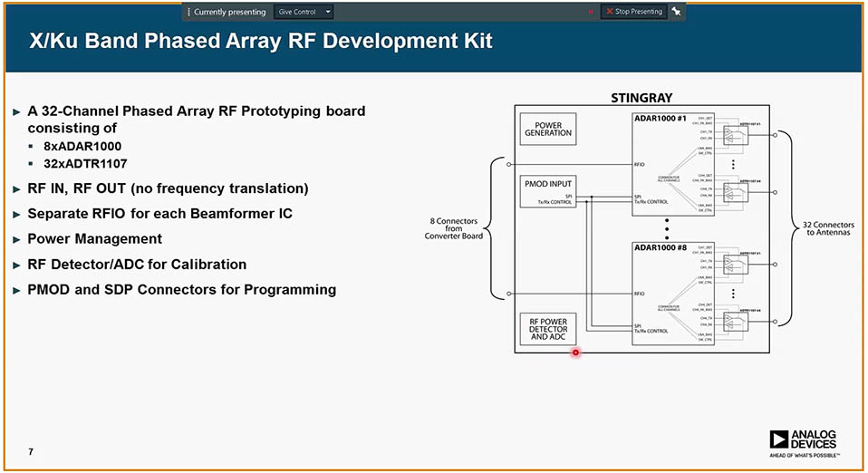This screenshot has width=868, height=473.
Task: Click the red laser pointer dot
Action: pyautogui.click(x=575, y=352)
